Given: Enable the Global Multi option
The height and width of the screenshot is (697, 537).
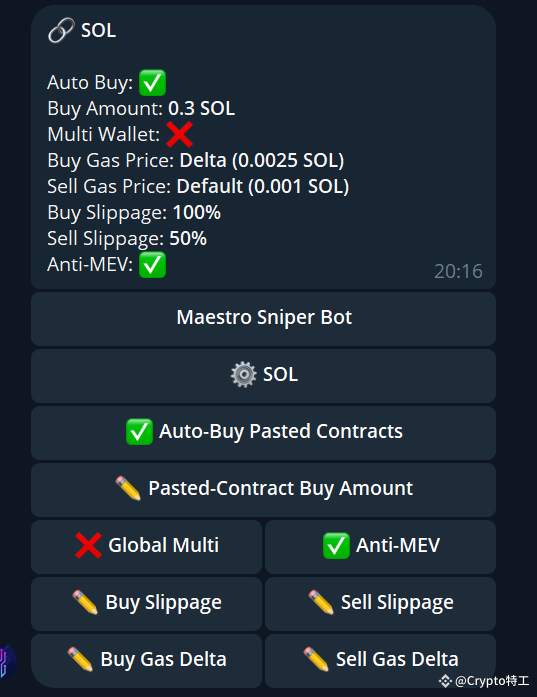Looking at the screenshot, I should [x=146, y=547].
